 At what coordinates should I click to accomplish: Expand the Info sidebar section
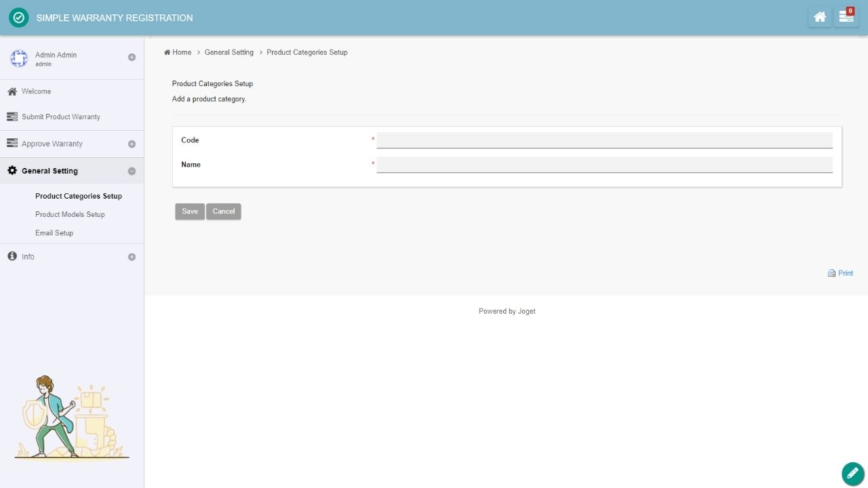pos(132,257)
